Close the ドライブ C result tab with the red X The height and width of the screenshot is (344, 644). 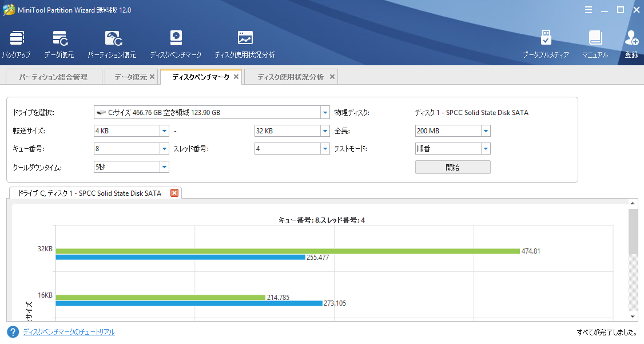coord(174,193)
